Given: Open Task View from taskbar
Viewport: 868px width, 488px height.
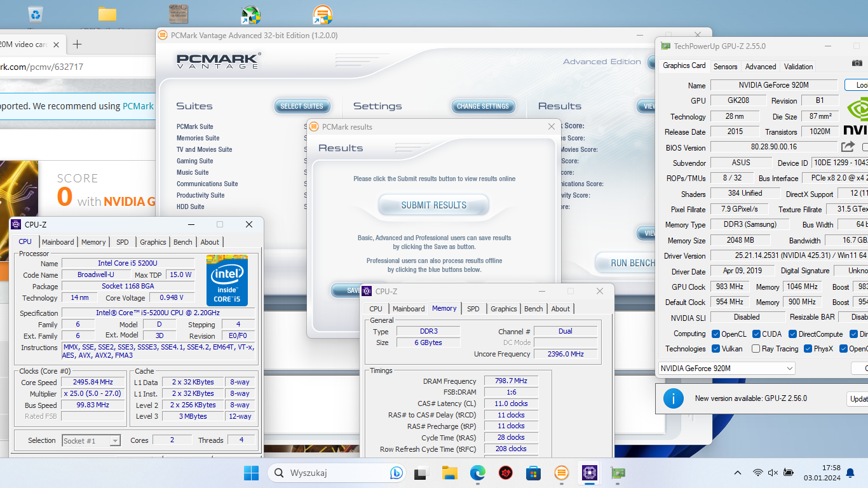Looking at the screenshot, I should pyautogui.click(x=421, y=473).
